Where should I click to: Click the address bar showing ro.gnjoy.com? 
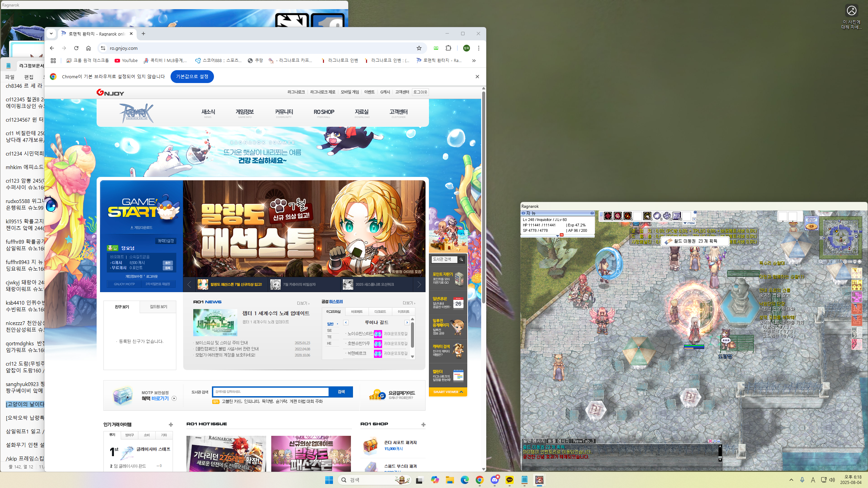(261, 48)
